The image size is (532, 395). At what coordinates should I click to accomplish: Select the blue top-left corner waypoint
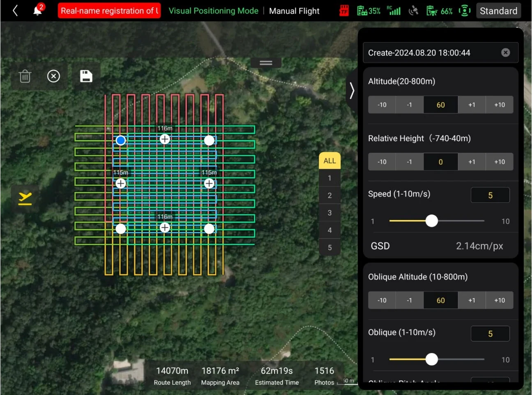(x=121, y=140)
